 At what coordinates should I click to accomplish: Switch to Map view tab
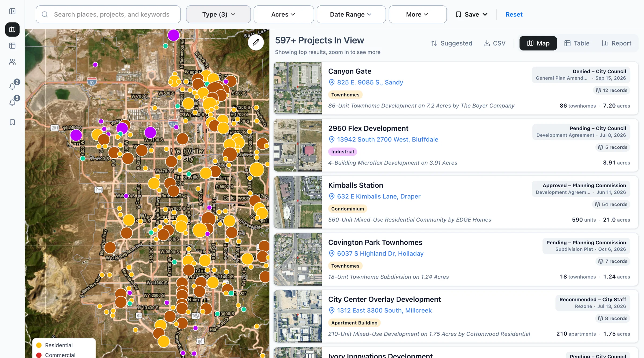point(538,43)
